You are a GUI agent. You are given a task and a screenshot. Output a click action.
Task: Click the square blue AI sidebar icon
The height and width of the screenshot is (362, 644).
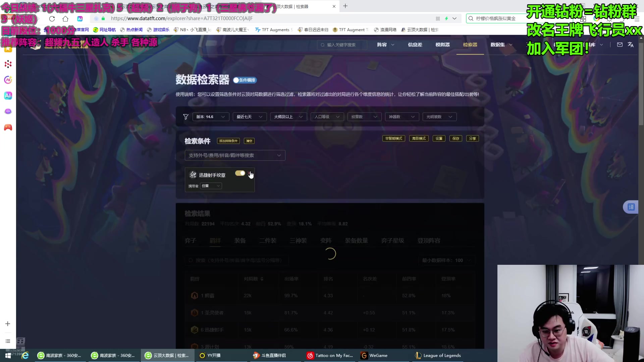(8, 96)
